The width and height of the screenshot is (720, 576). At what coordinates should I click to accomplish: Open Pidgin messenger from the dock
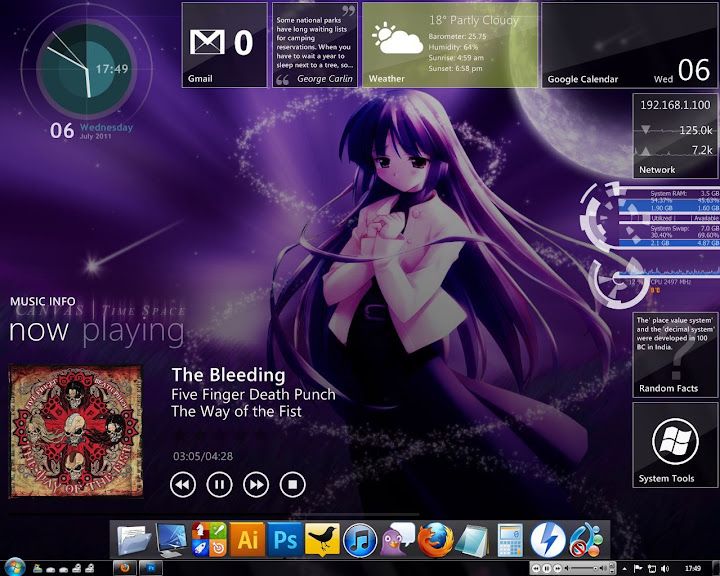(x=396, y=539)
